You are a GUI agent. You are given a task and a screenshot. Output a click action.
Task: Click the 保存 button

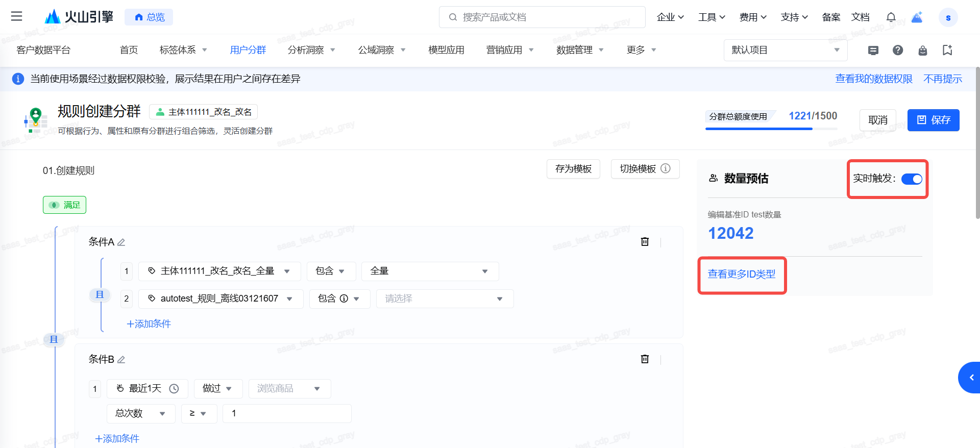(x=933, y=120)
